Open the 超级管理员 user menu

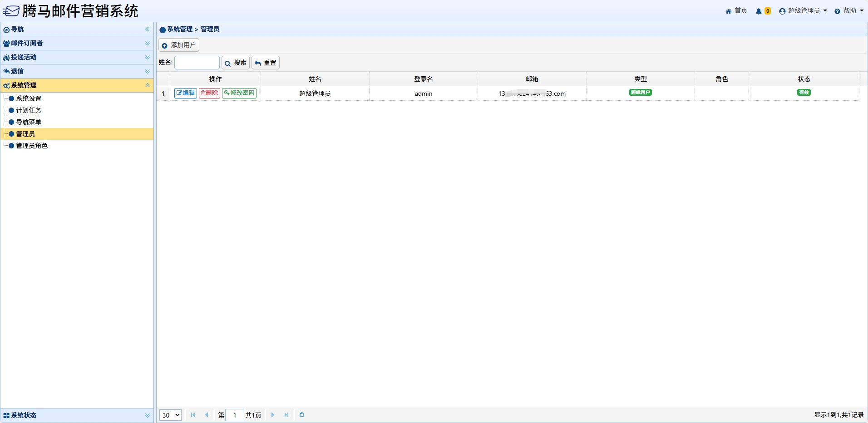[x=803, y=11]
